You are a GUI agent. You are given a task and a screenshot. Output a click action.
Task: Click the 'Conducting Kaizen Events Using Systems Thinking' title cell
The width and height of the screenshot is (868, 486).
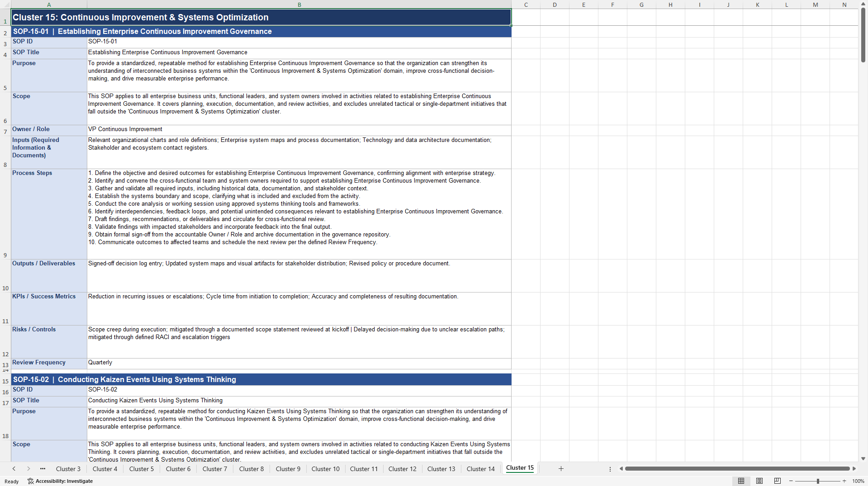pyautogui.click(x=299, y=401)
